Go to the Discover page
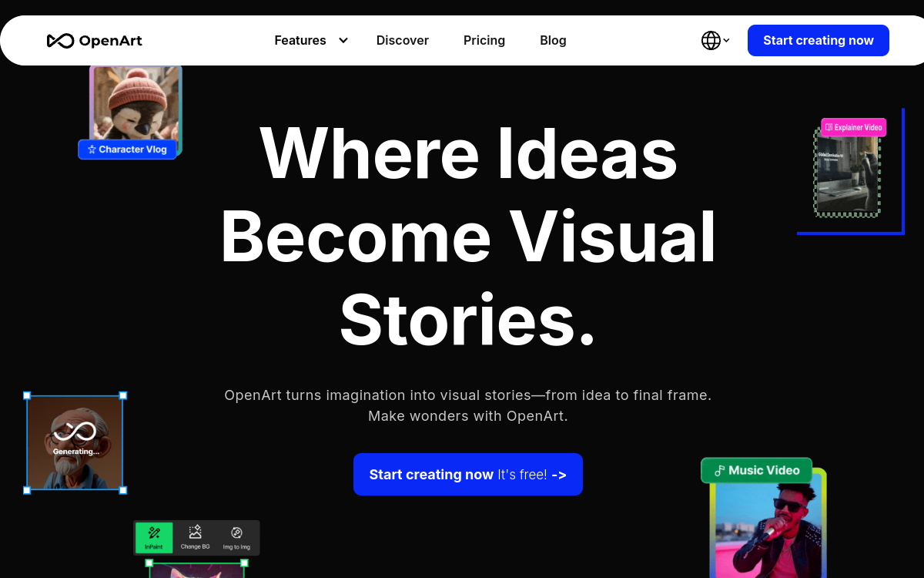This screenshot has width=924, height=578. pos(402,40)
